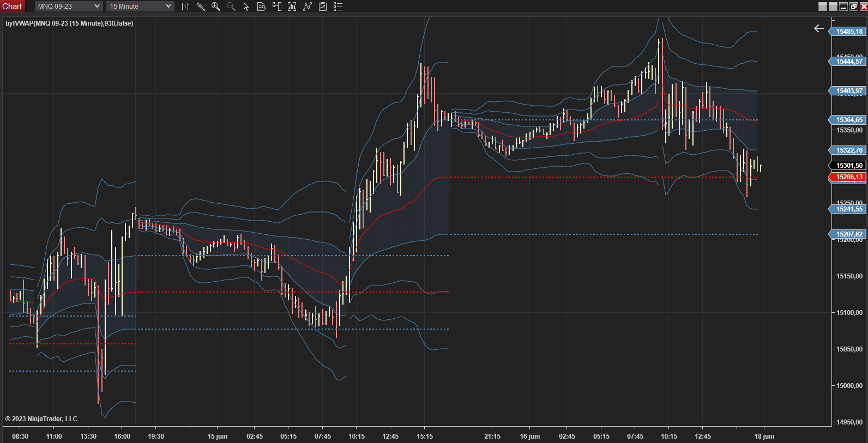This screenshot has width=868, height=443.
Task: Click the 15050,00 price axis label
Action: 849,349
